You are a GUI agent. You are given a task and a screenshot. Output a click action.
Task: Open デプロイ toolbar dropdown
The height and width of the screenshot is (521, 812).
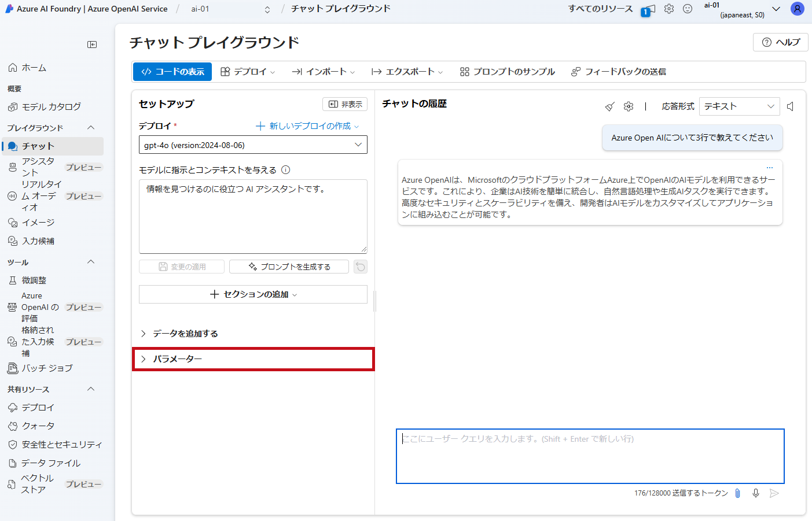tap(248, 72)
